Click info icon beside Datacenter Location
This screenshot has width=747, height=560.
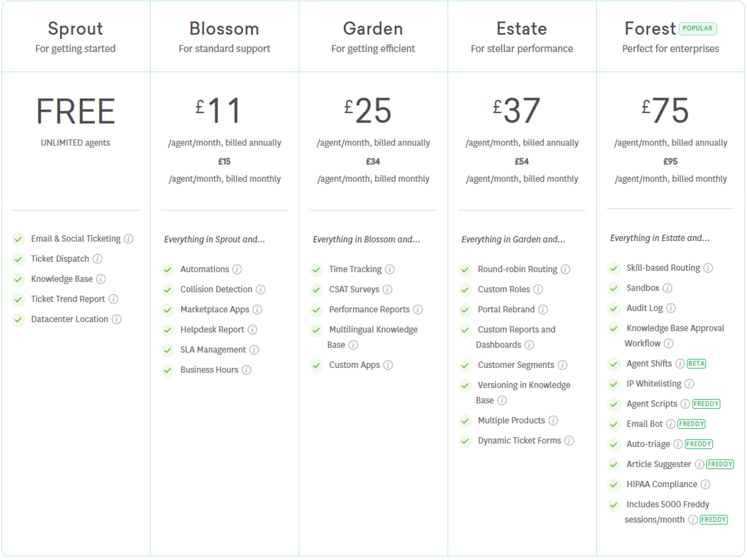pos(117,319)
